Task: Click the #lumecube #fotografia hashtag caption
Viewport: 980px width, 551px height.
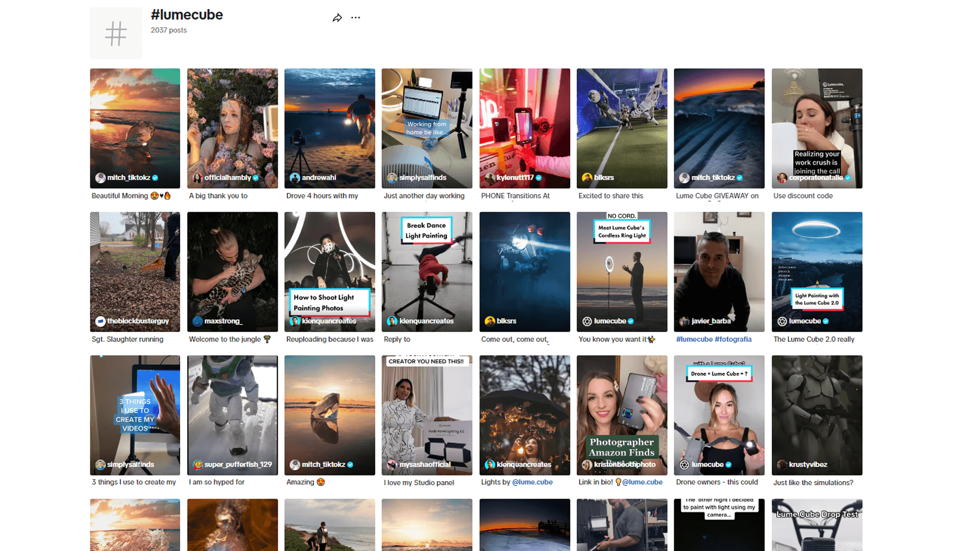Action: click(x=714, y=339)
